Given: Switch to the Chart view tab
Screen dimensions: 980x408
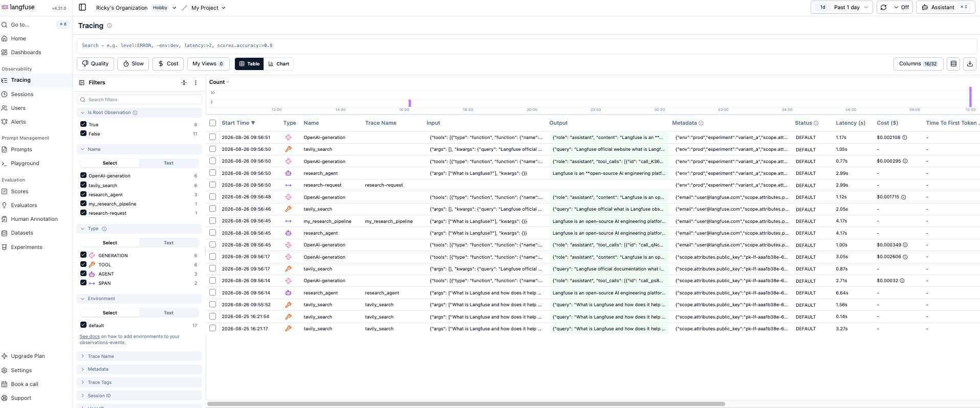Looking at the screenshot, I should pos(279,64).
